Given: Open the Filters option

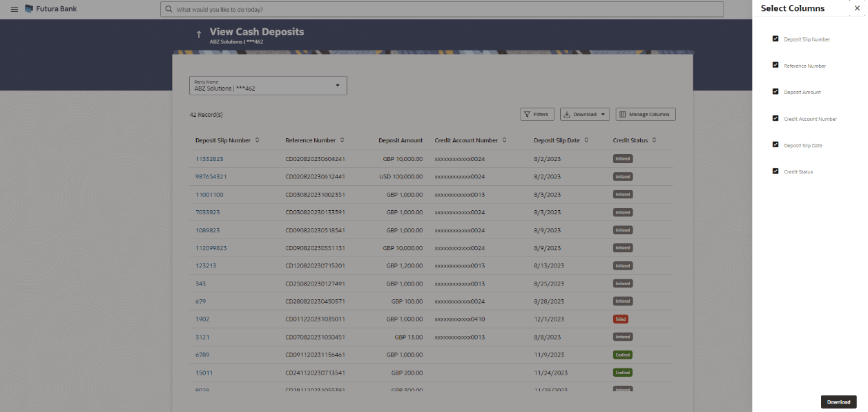Looking at the screenshot, I should (537, 115).
